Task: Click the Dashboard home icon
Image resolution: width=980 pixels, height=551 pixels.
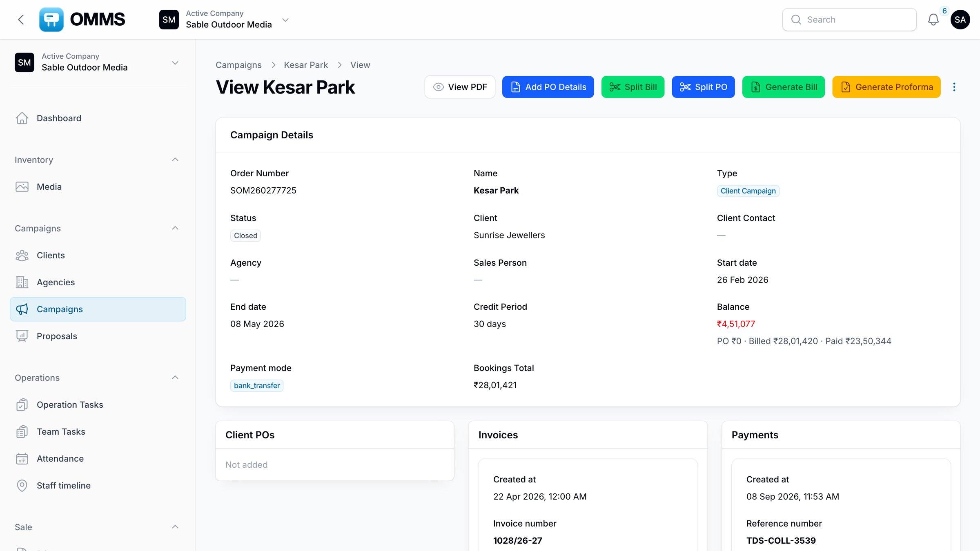Action: pos(22,118)
